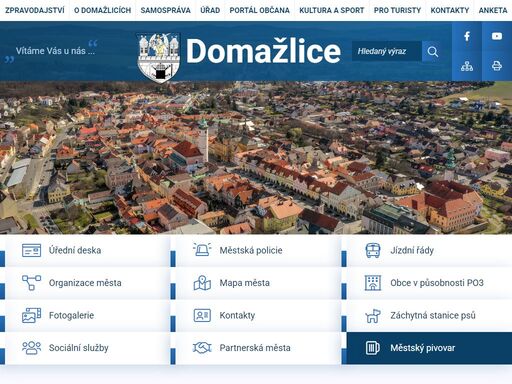512x384 pixels.
Task: Open the Kontakty top menu item
Action: (x=449, y=10)
